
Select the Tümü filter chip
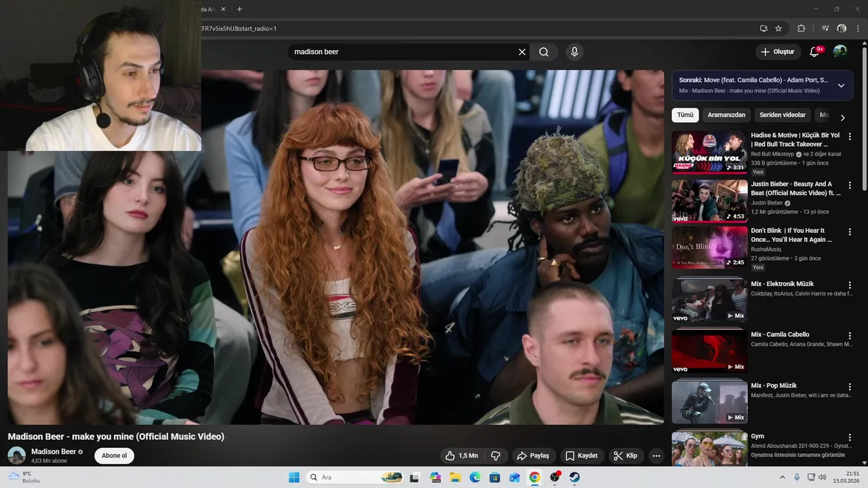click(685, 115)
